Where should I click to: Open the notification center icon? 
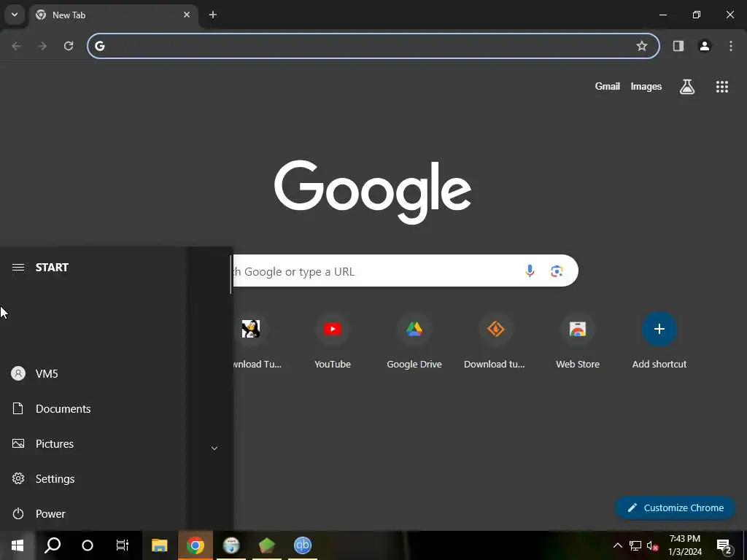click(724, 546)
